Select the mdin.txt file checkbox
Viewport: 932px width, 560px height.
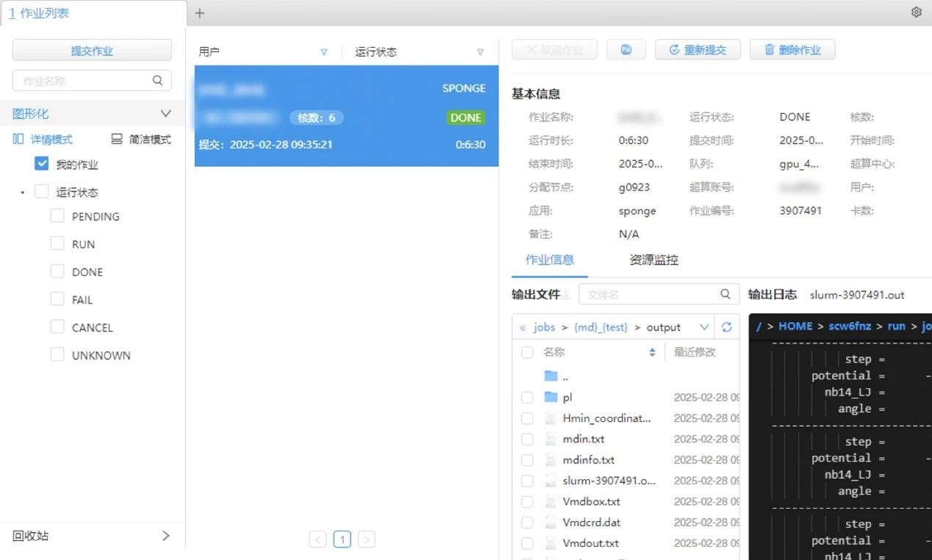(527, 439)
